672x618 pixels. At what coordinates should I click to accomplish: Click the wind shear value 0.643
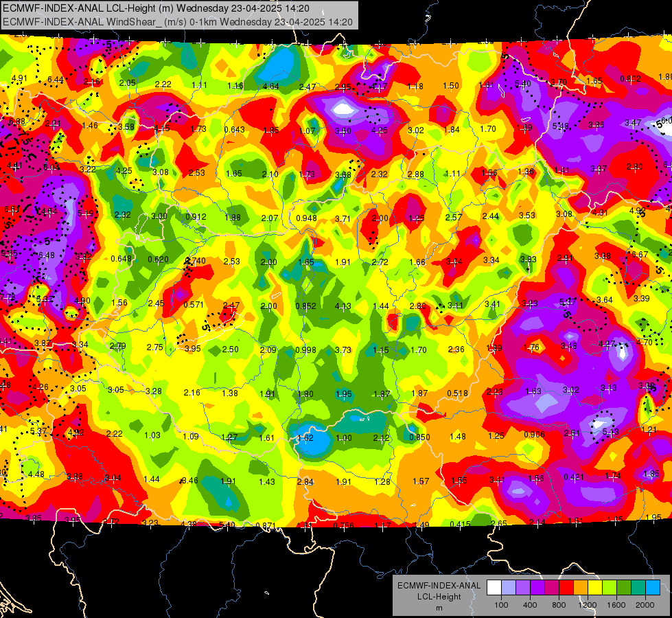point(235,130)
